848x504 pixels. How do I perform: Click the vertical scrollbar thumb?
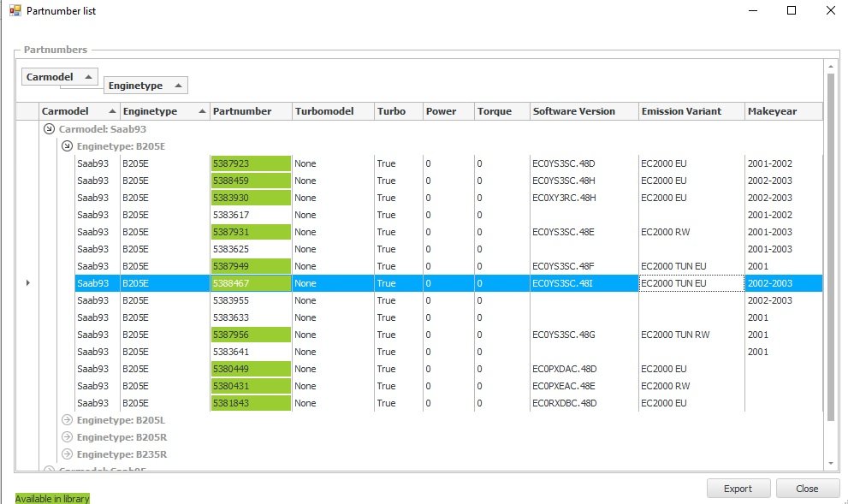point(831,246)
